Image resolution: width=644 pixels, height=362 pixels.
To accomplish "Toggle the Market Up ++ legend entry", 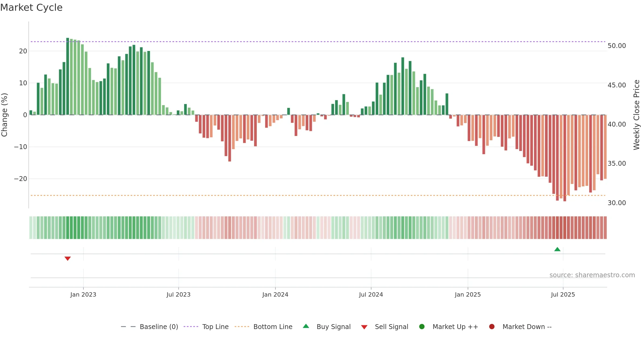I will pos(448,327).
